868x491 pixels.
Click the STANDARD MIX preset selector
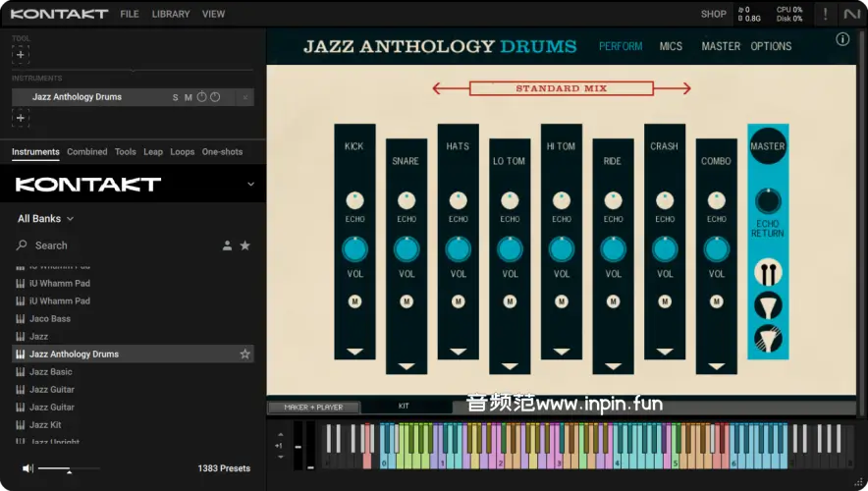point(562,88)
